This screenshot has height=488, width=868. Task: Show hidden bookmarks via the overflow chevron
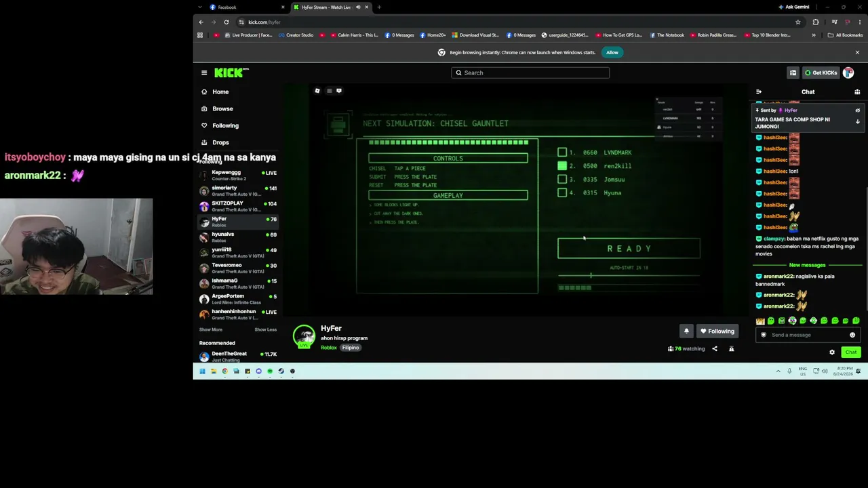pyautogui.click(x=814, y=35)
